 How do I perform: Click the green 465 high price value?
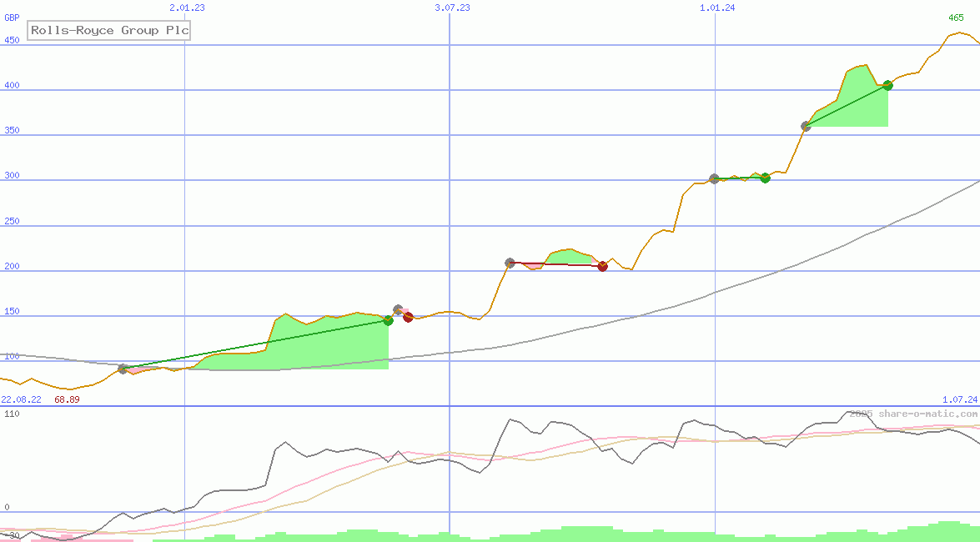pyautogui.click(x=956, y=18)
